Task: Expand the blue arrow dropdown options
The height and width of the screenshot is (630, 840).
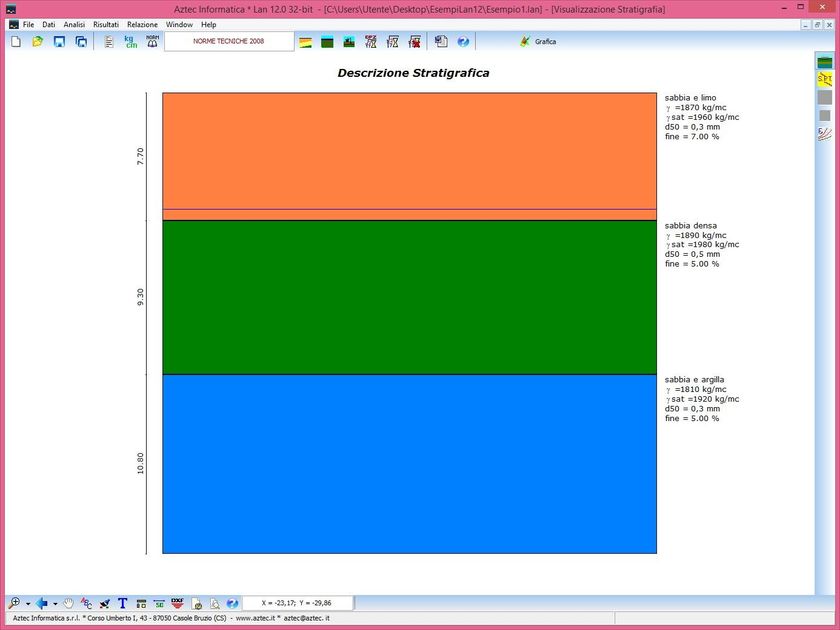Action: [55, 604]
